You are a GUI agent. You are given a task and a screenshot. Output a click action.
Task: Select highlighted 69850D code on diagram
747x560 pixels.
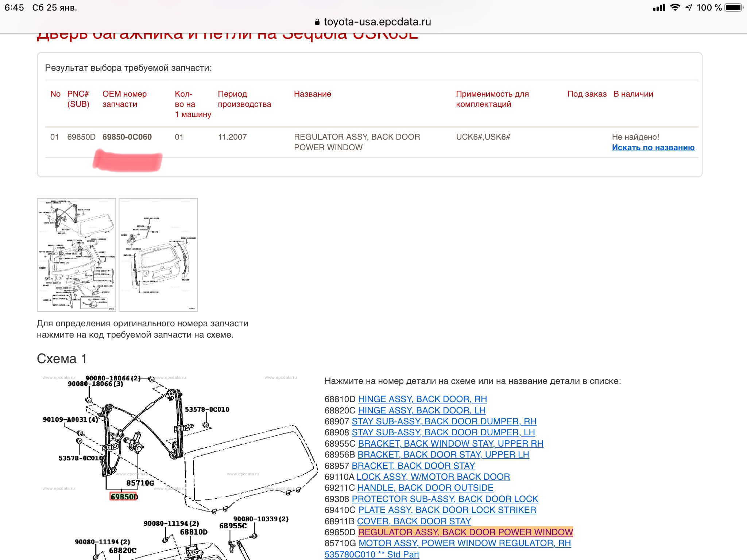(x=124, y=497)
